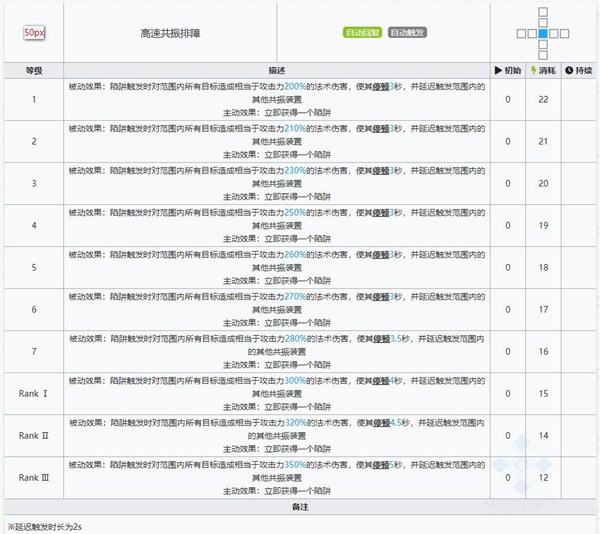Click the cost value 21
The width and height of the screenshot is (600, 534).
(543, 142)
